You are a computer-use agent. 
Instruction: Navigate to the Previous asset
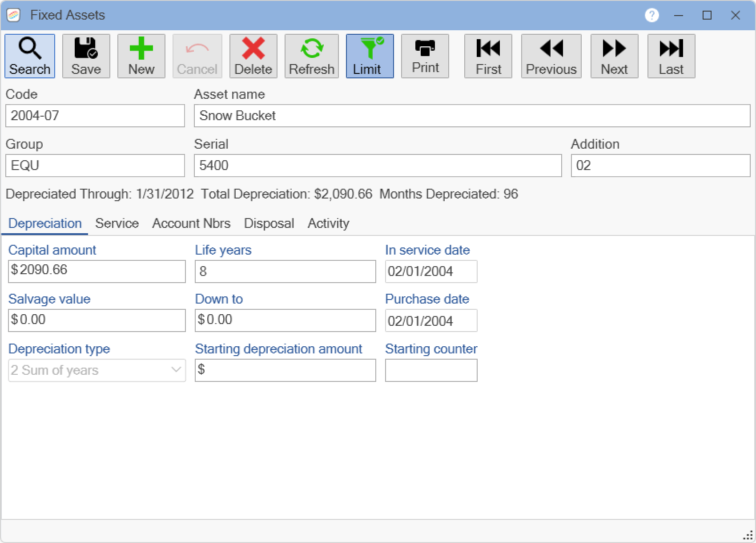click(551, 56)
